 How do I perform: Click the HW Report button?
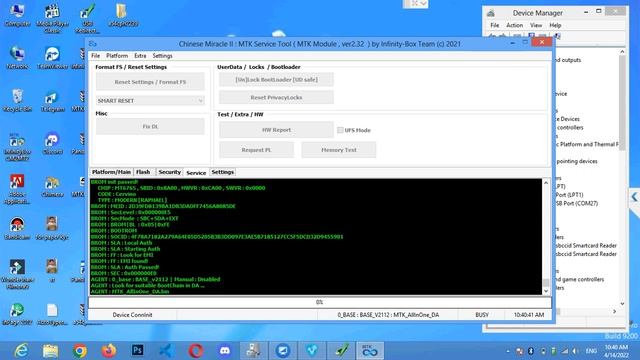coord(276,130)
